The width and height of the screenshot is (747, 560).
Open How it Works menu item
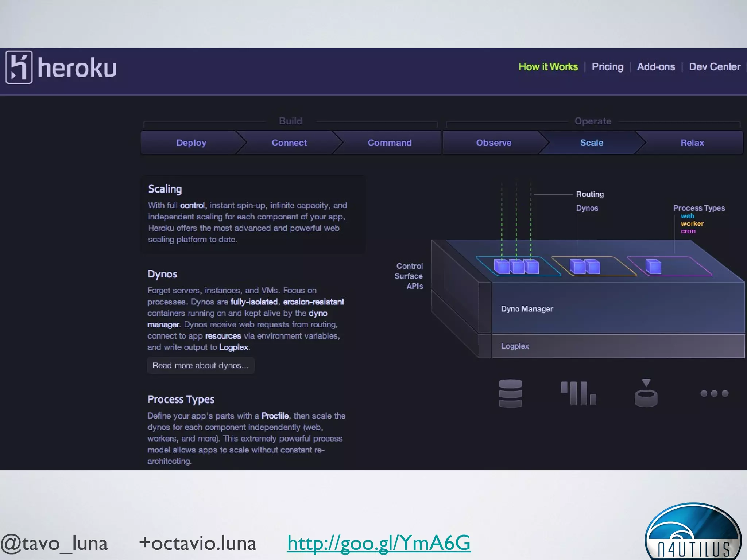(x=548, y=67)
